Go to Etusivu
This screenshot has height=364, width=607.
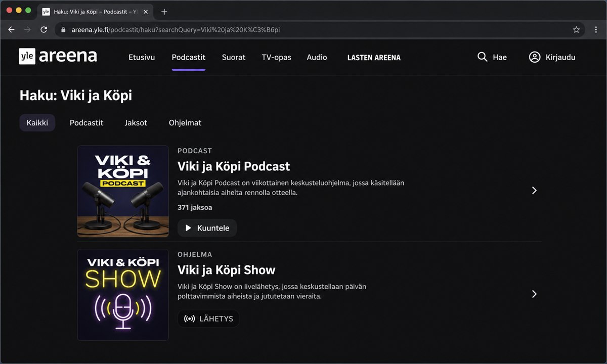pyautogui.click(x=142, y=57)
